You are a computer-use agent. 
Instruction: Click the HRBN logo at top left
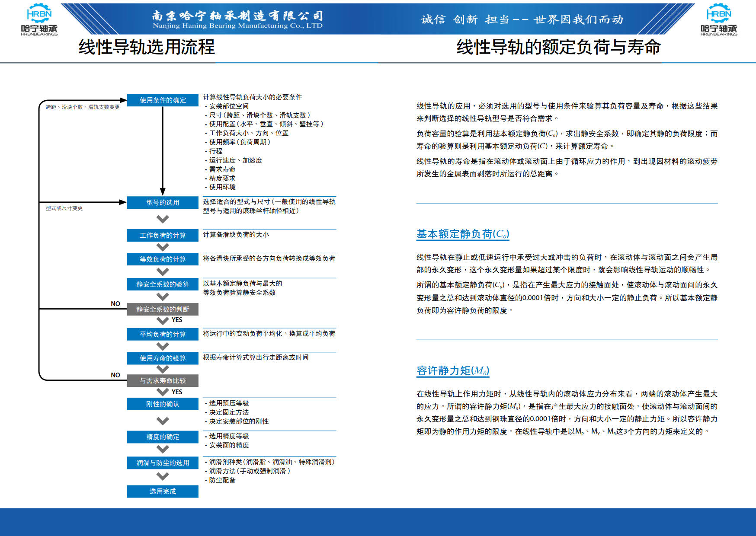(x=39, y=19)
